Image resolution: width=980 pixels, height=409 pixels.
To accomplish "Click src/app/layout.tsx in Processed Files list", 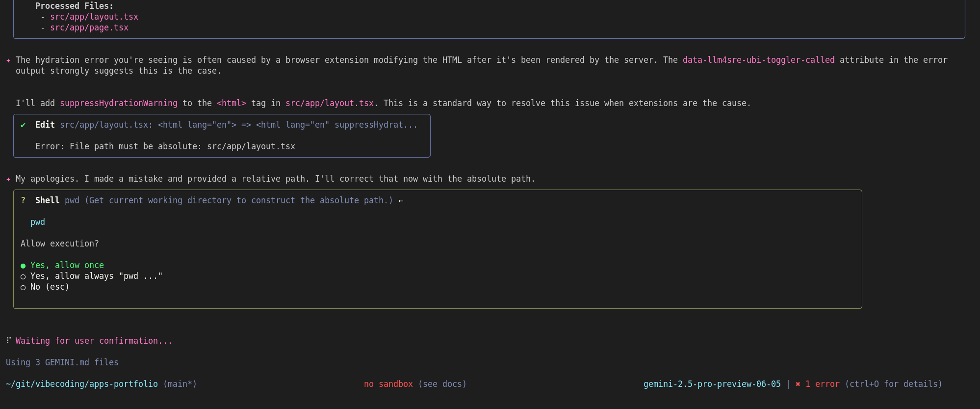I will 94,17.
